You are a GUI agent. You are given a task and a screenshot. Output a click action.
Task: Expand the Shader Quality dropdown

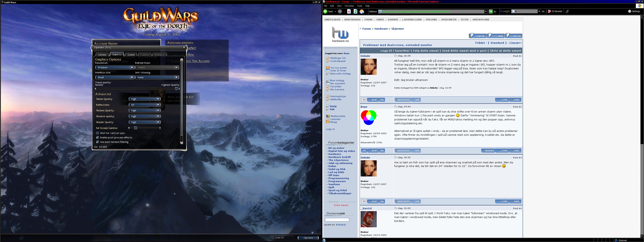point(144,122)
